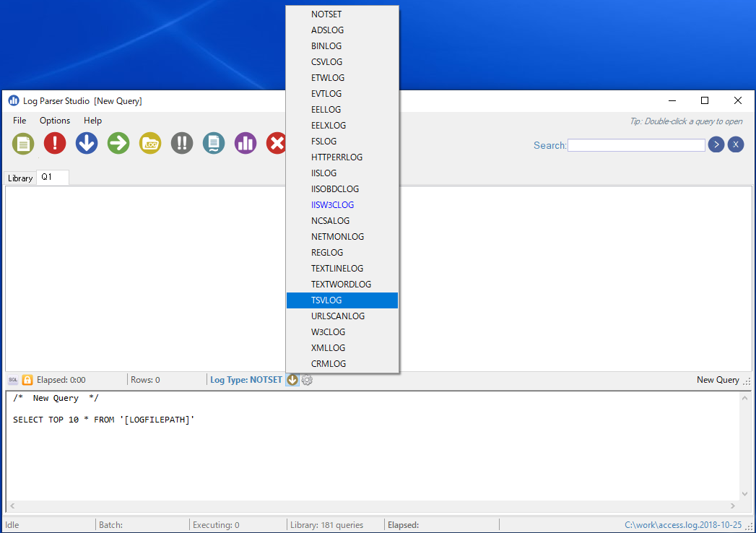Switch to the Library tab

pyautogui.click(x=20, y=178)
